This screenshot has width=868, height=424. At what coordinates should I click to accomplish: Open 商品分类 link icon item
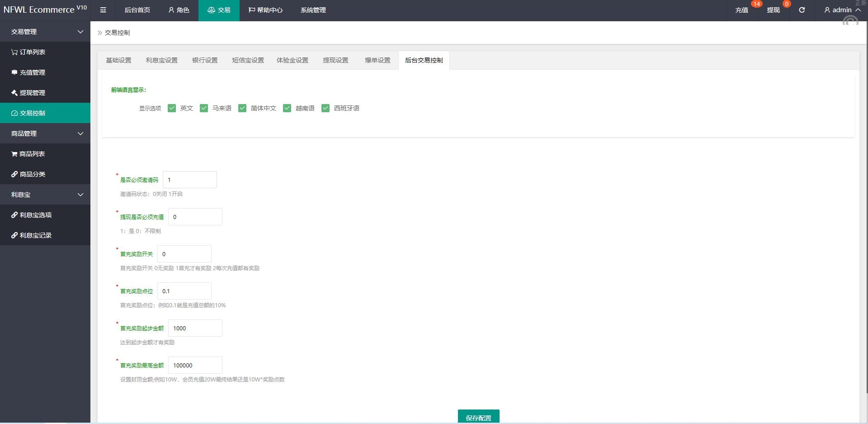[28, 174]
